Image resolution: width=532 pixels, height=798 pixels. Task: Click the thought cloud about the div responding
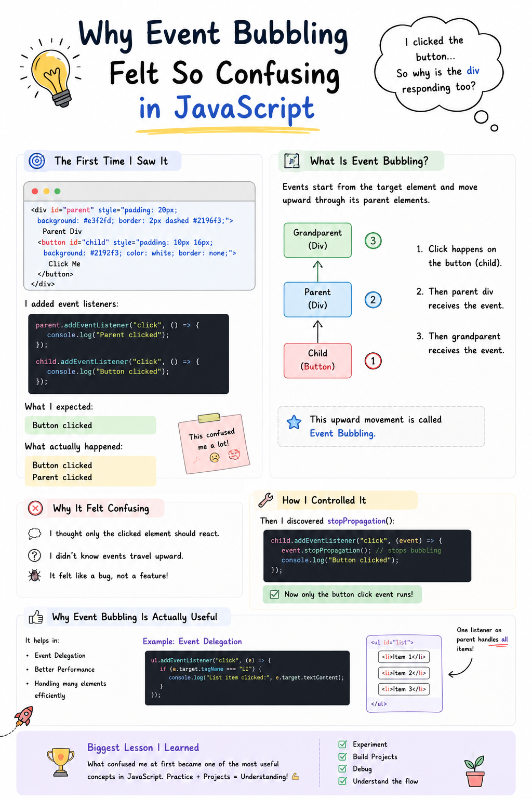[438, 64]
